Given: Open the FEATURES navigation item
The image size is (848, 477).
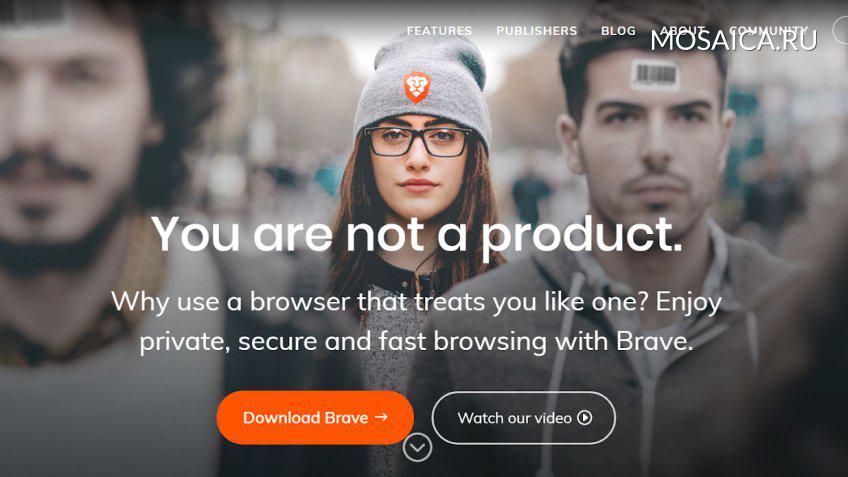Looking at the screenshot, I should point(439,31).
